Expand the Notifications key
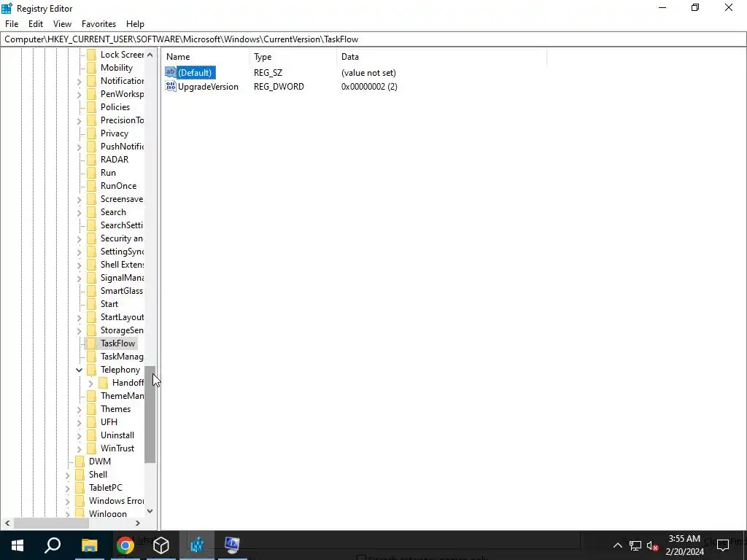Image resolution: width=747 pixels, height=560 pixels. pyautogui.click(x=79, y=82)
